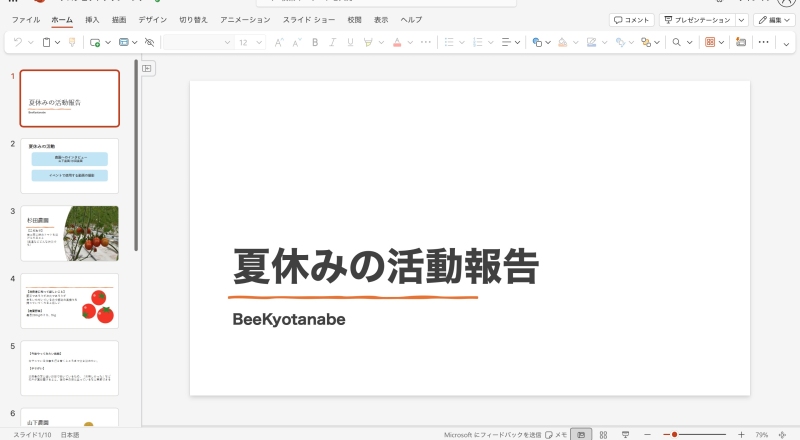Click the Hide Slide crossed-eye icon
The height and width of the screenshot is (440, 800).
tap(149, 42)
